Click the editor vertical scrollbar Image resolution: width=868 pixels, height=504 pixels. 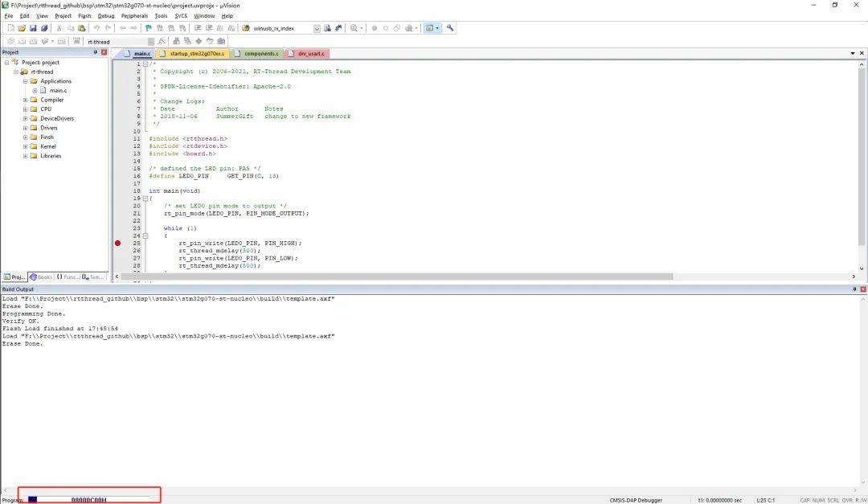pos(862,158)
